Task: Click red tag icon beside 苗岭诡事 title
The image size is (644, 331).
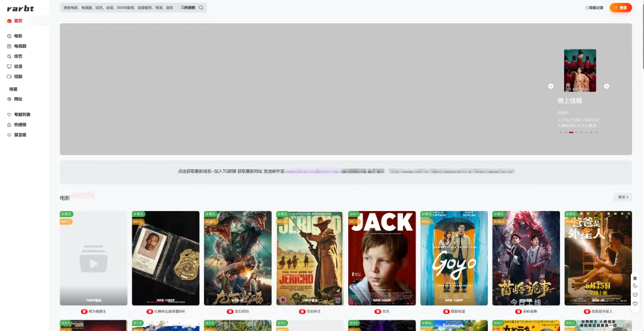Action: click(x=518, y=312)
